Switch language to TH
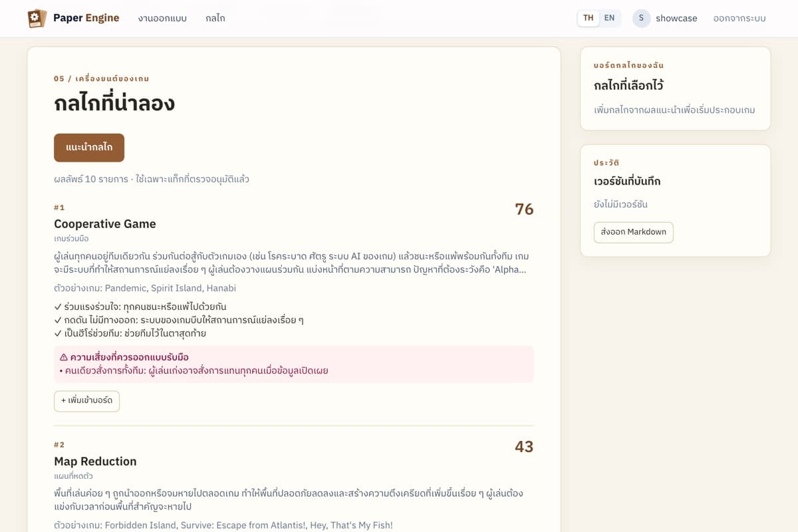Viewport: 798px width, 532px height. 589,18
